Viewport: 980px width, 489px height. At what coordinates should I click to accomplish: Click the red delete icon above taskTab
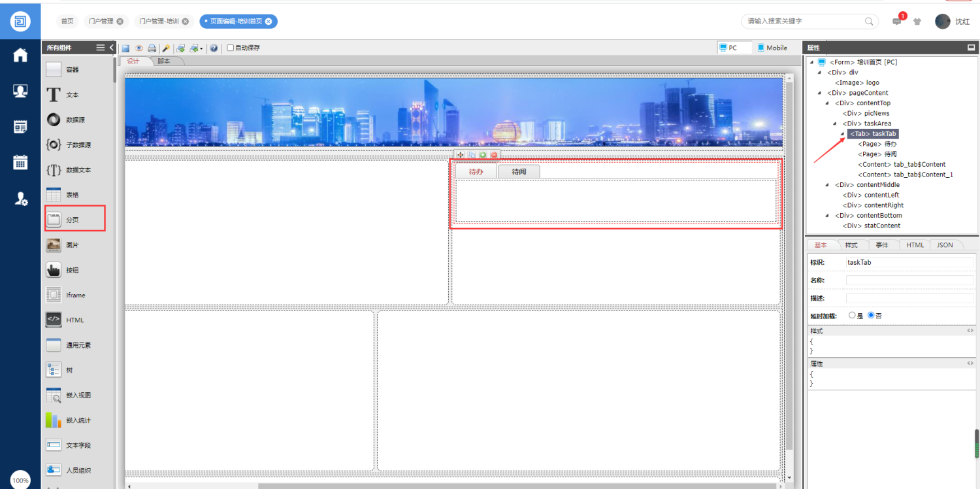click(x=494, y=155)
